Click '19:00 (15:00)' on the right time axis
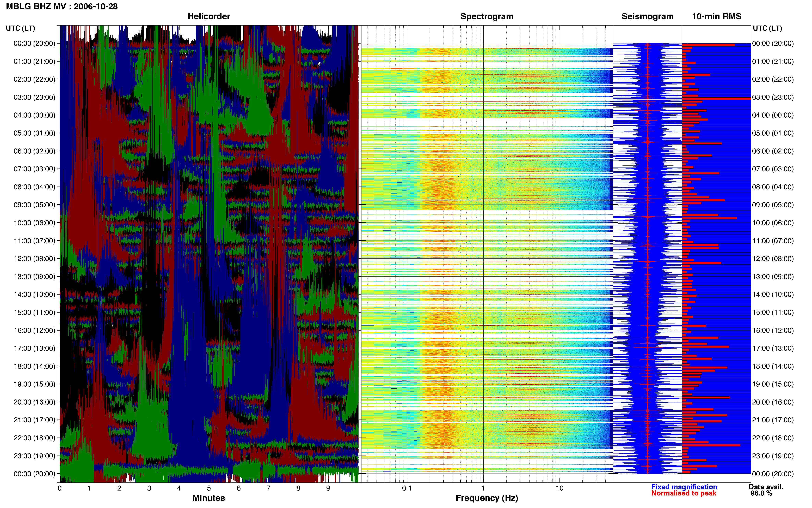The image size is (812, 508). [773, 384]
